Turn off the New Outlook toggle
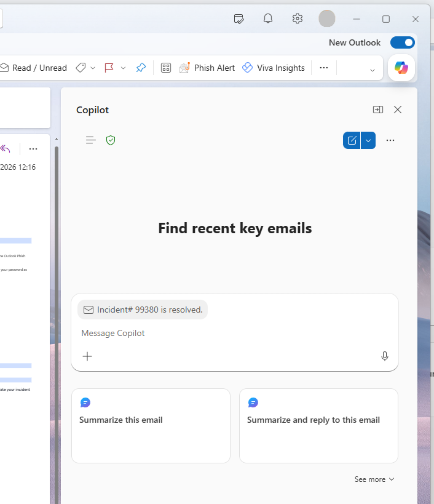 [403, 42]
